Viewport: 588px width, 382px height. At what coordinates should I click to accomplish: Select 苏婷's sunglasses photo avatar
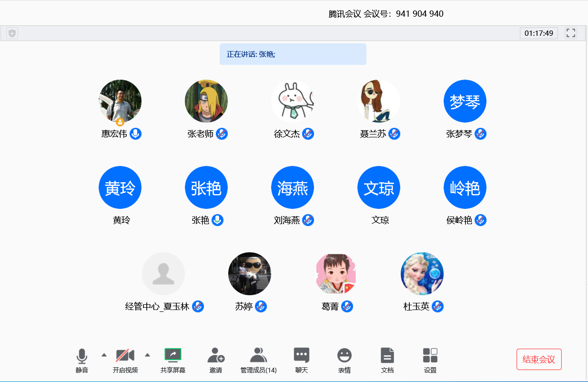pos(250,274)
